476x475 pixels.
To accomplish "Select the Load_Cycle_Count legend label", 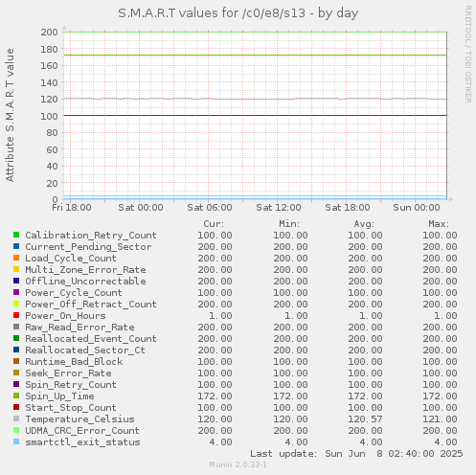I will coord(71,259).
